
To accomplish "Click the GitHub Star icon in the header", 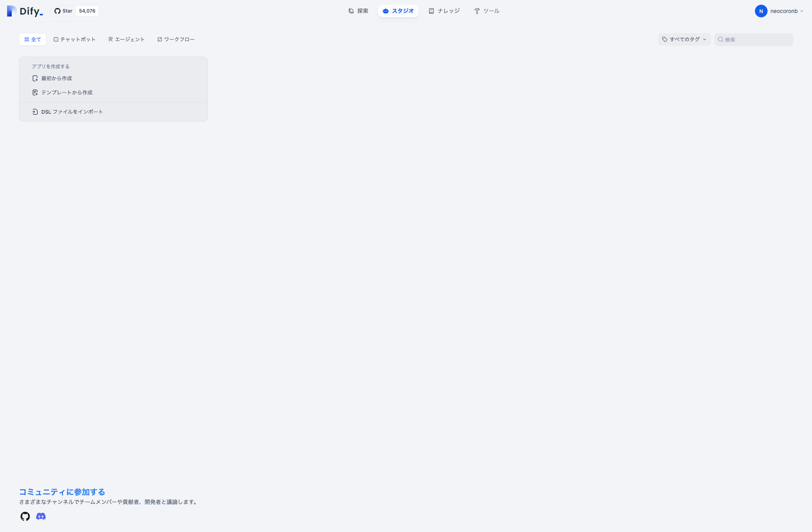I will tap(56, 11).
